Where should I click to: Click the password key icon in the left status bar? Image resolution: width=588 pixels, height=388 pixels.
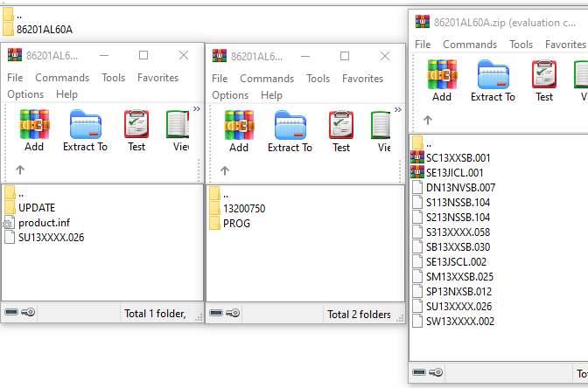tap(28, 312)
